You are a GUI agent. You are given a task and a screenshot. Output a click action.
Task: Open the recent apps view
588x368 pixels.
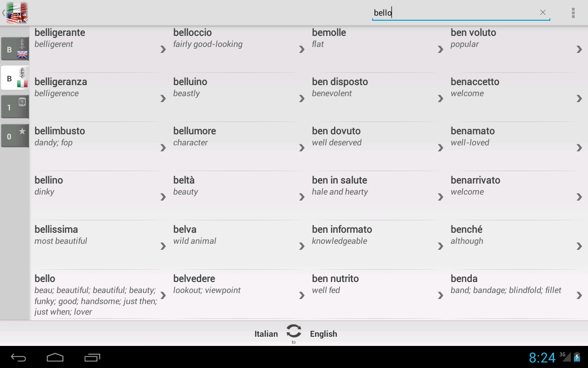92,357
